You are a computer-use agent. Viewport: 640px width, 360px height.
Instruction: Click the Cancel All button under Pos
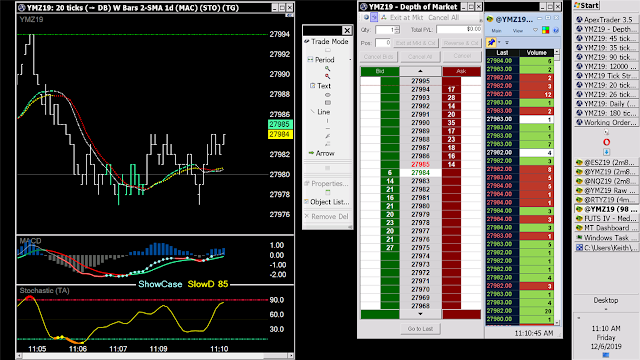click(x=420, y=57)
